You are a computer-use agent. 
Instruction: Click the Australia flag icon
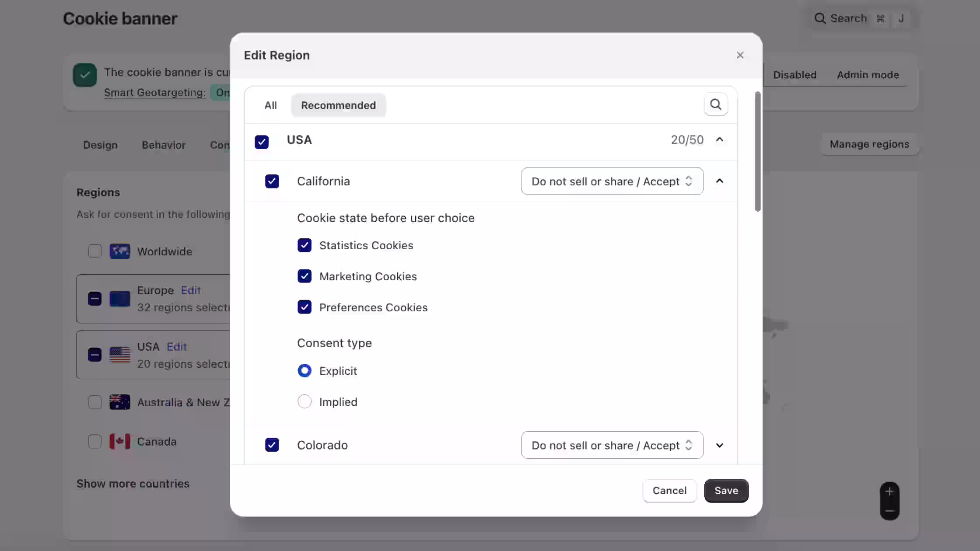tap(120, 402)
